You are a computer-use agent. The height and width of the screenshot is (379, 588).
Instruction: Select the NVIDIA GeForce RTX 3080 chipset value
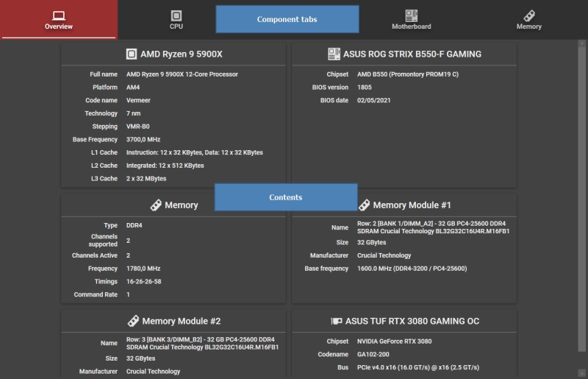[394, 341]
